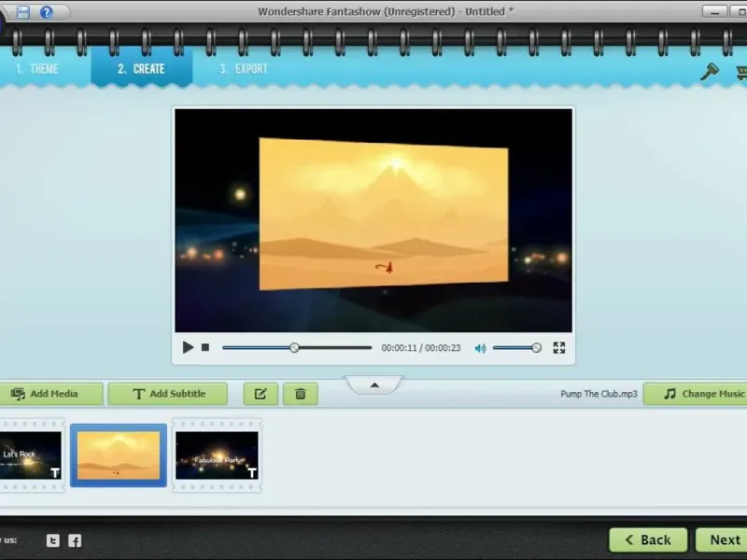Select the 2. Create step tab

coord(142,68)
